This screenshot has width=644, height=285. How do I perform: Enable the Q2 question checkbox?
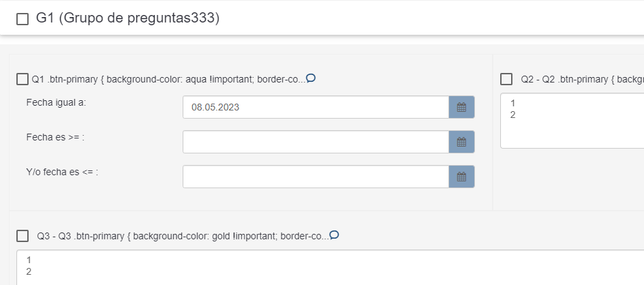pyautogui.click(x=506, y=79)
